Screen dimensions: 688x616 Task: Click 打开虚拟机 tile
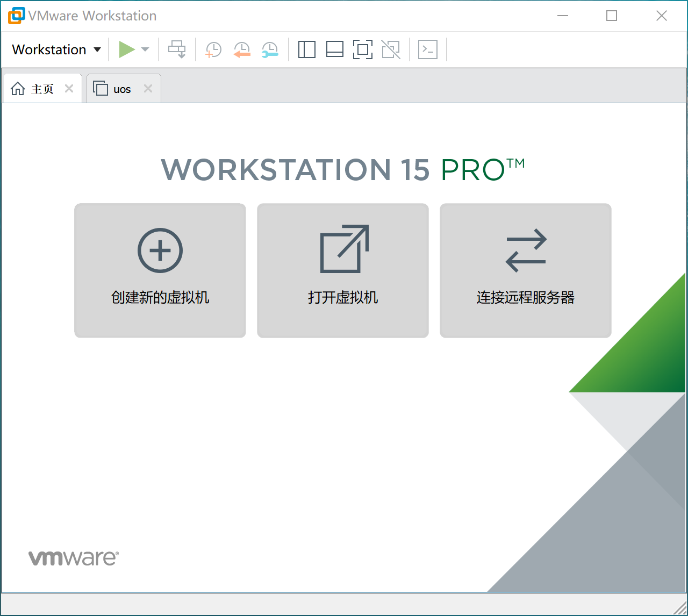click(x=343, y=270)
